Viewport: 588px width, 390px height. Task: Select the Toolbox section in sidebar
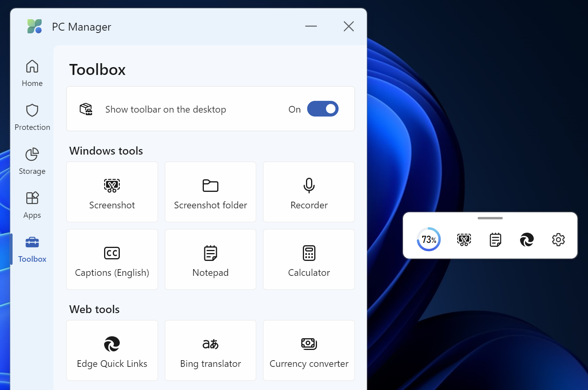coord(32,249)
